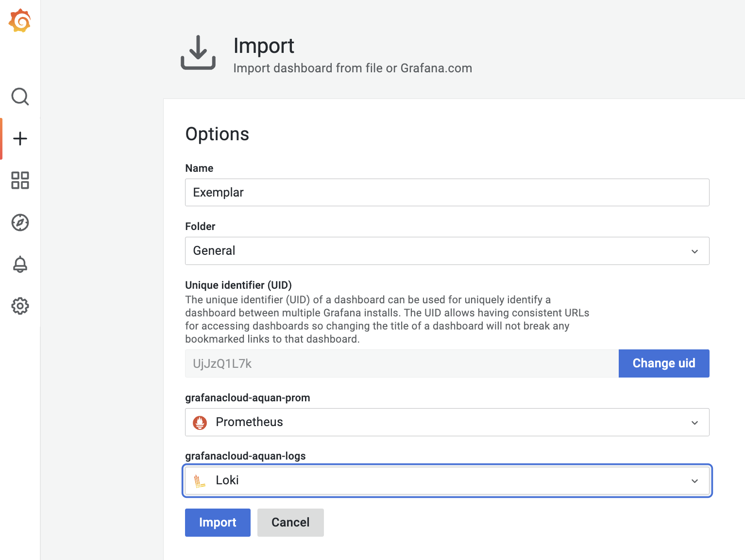Click the Loki logo icon
This screenshot has height=560, width=745.
coord(200,481)
